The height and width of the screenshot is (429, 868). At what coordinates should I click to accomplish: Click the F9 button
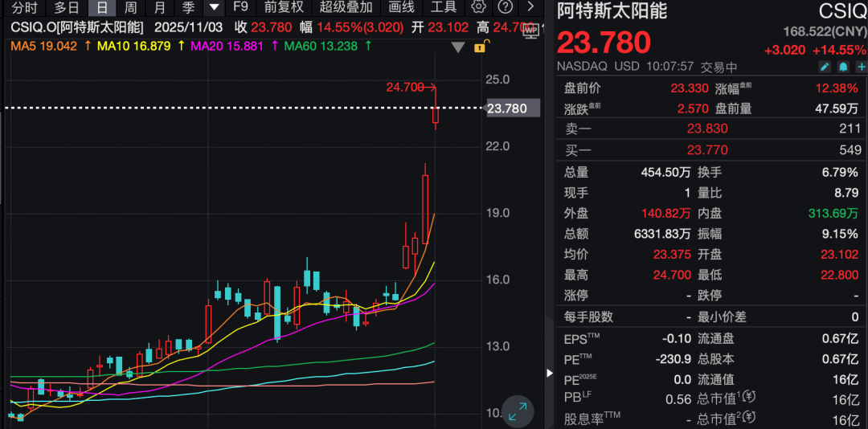tap(240, 7)
